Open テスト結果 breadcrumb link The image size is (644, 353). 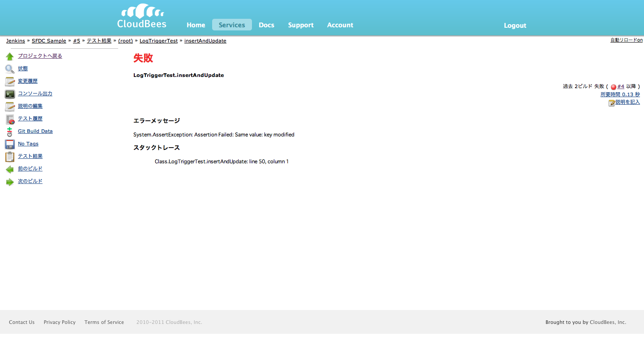(x=99, y=41)
